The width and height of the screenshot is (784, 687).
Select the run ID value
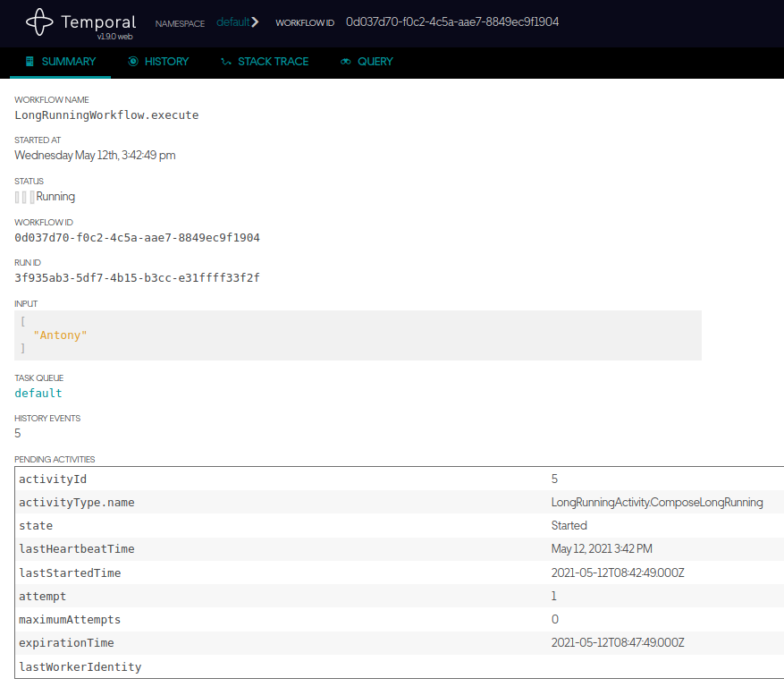136,277
